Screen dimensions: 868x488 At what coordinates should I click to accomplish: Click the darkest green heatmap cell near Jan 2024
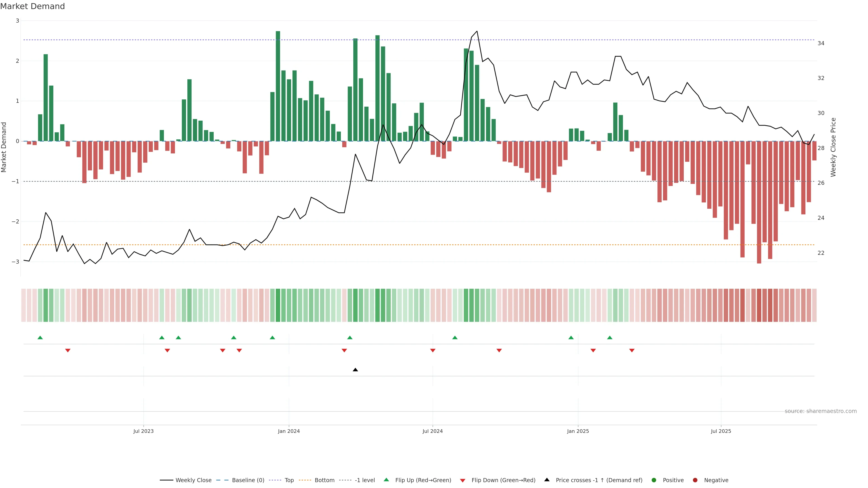(x=278, y=305)
